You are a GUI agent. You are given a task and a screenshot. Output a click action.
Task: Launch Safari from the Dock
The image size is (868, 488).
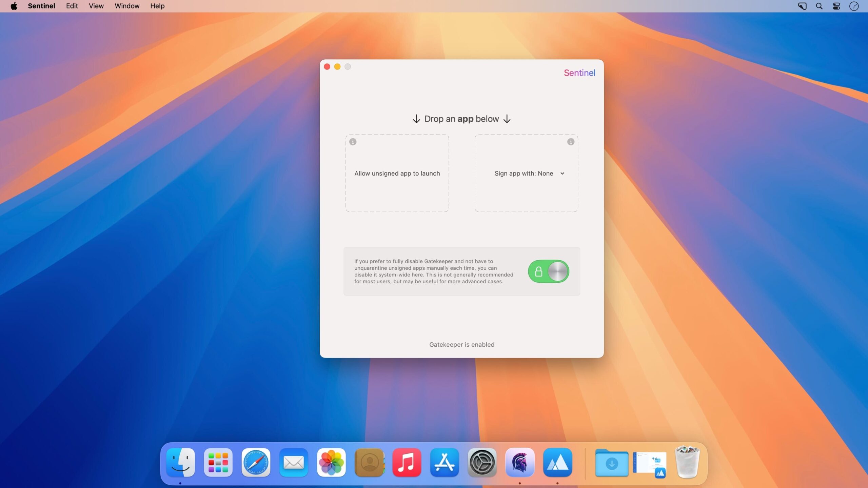point(256,462)
